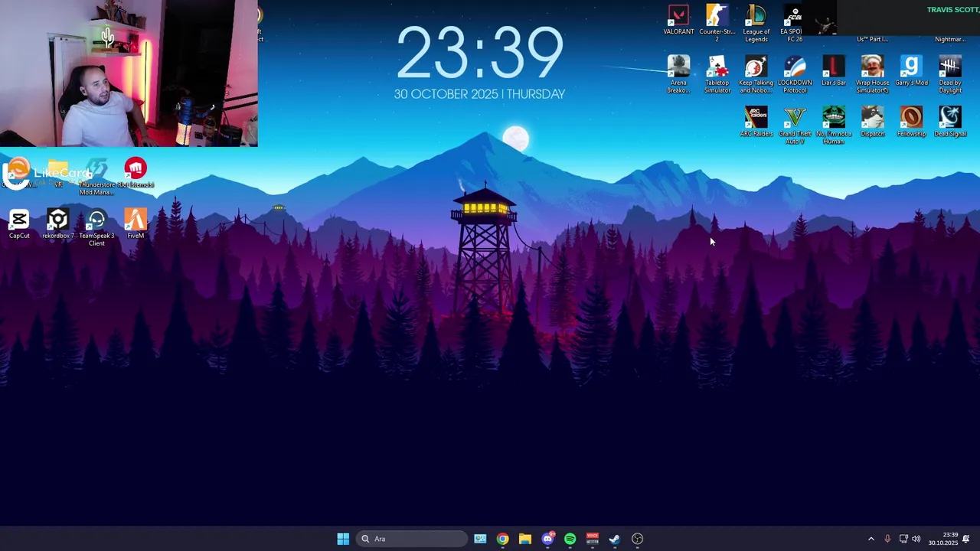Open the Windows Start menu
Screen dimensions: 980x551
[343, 539]
